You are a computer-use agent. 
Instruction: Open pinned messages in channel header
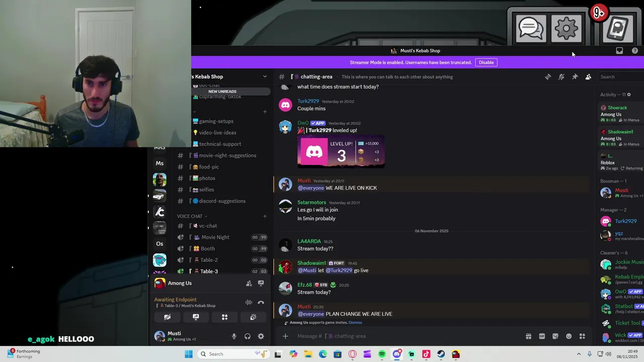pyautogui.click(x=575, y=77)
